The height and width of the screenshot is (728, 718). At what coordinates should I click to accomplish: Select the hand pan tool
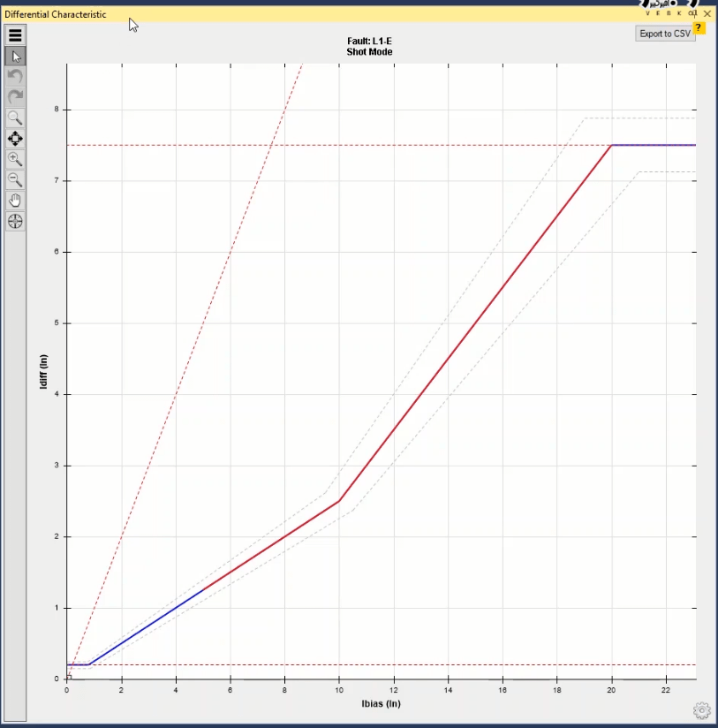15,201
